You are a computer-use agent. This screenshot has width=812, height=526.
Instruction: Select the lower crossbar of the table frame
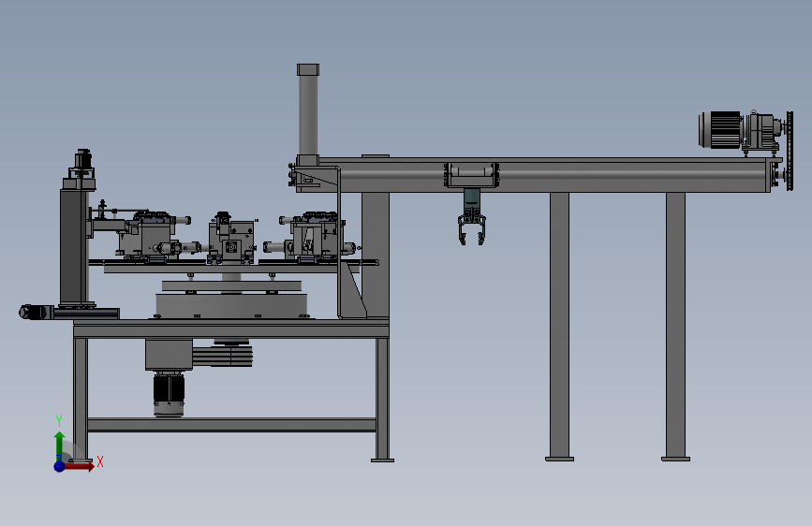pos(231,425)
